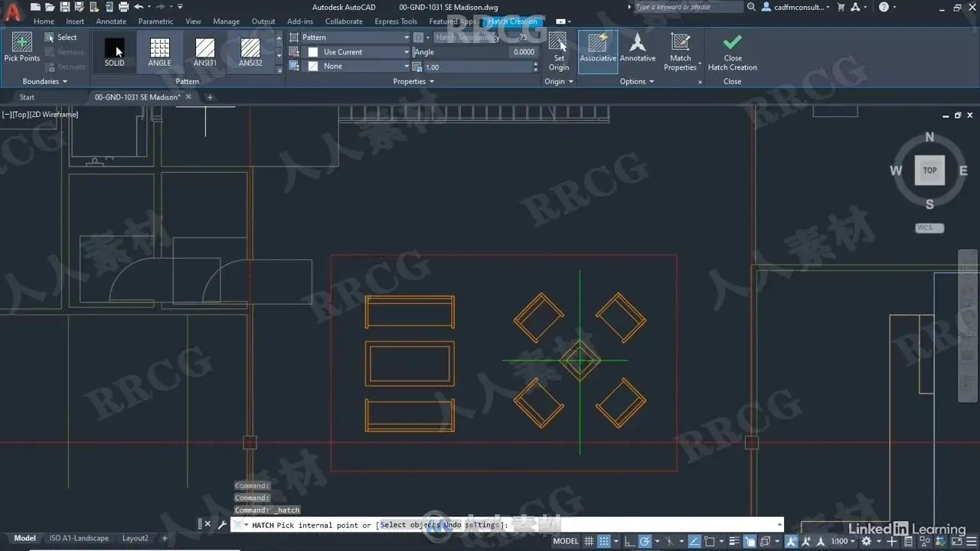Screen dimensions: 980x551
Task: Click the command line customize wrench icon
Action: [x=222, y=525]
